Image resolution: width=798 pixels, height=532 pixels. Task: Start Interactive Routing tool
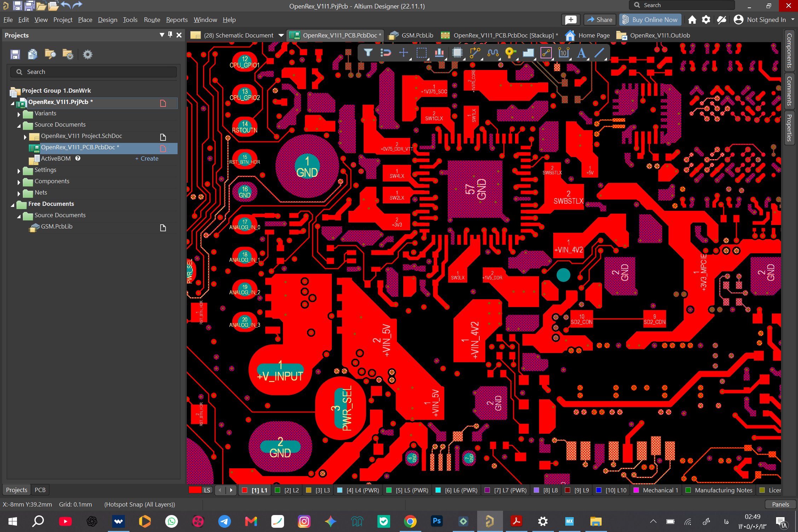point(475,53)
